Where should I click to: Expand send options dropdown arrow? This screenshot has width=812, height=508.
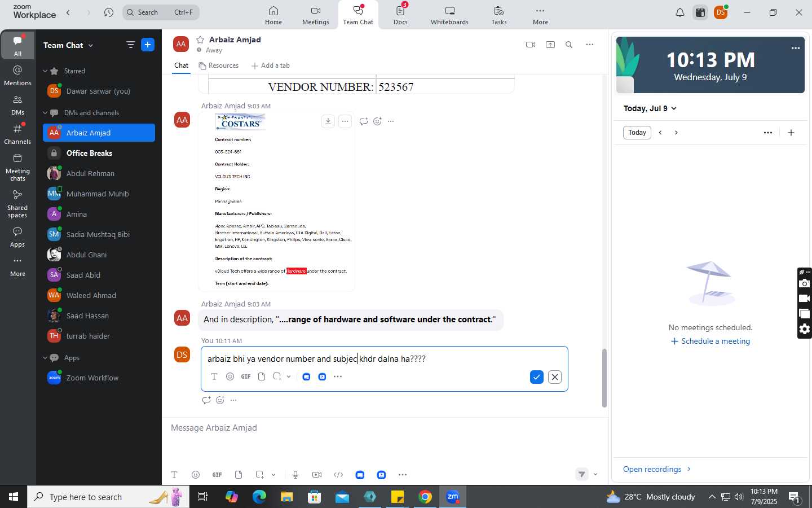pos(595,475)
